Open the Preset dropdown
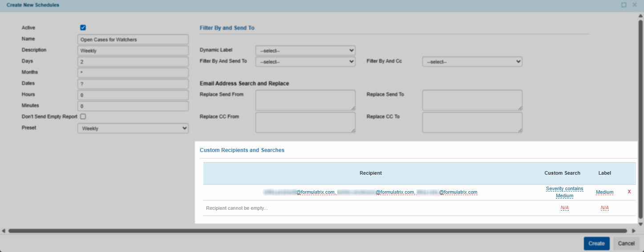Image resolution: width=644 pixels, height=252 pixels. [x=133, y=128]
